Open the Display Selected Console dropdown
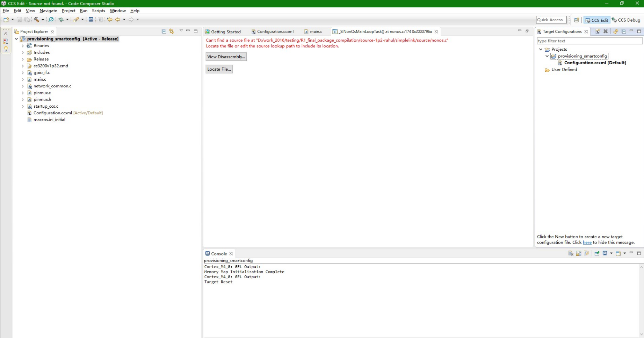 pos(611,253)
